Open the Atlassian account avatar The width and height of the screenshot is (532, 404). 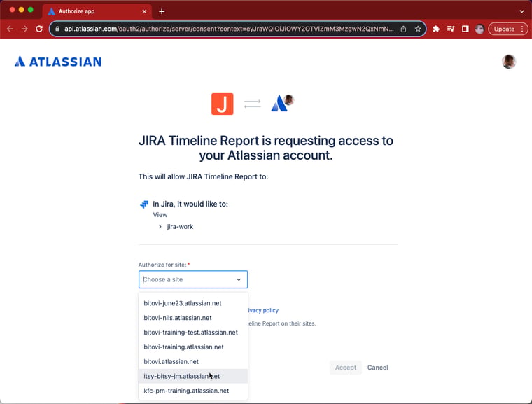[x=509, y=62]
